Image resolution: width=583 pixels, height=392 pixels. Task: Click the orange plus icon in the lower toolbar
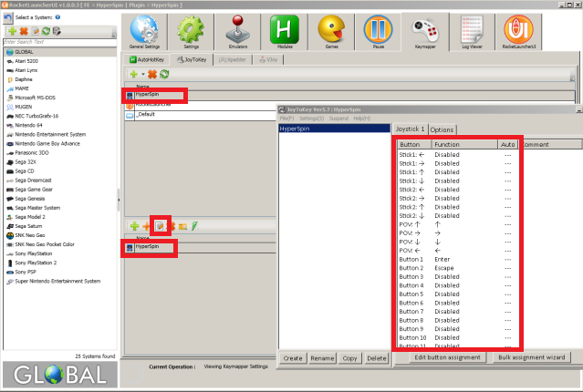click(x=146, y=226)
